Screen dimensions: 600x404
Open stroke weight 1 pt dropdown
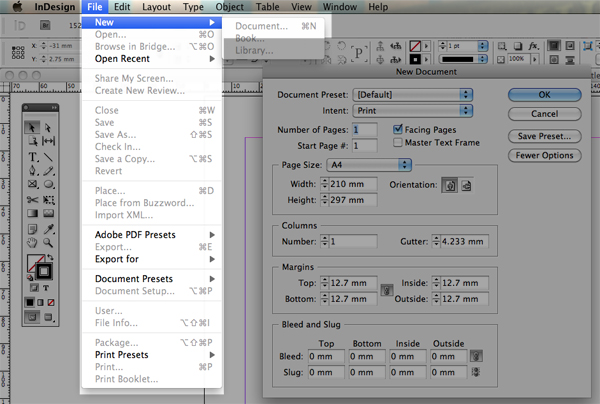tap(483, 46)
